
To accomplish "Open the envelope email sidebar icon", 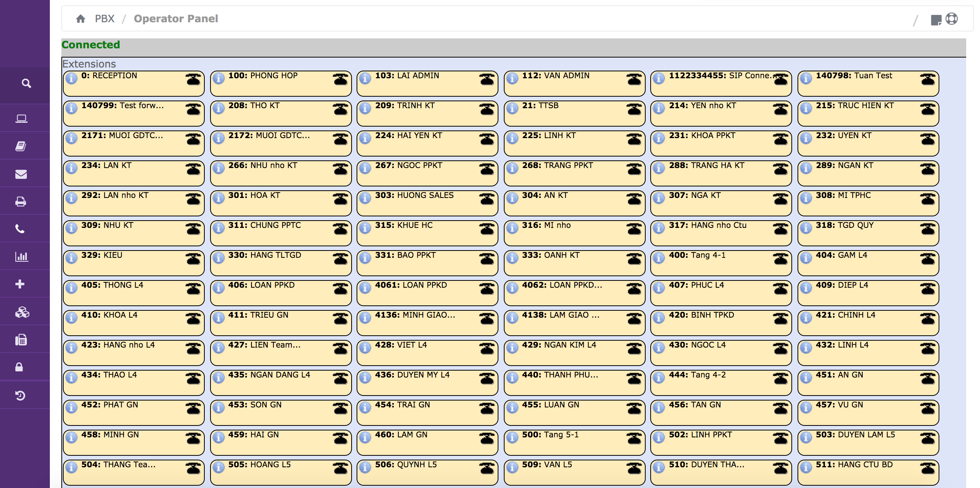I will pyautogui.click(x=21, y=174).
